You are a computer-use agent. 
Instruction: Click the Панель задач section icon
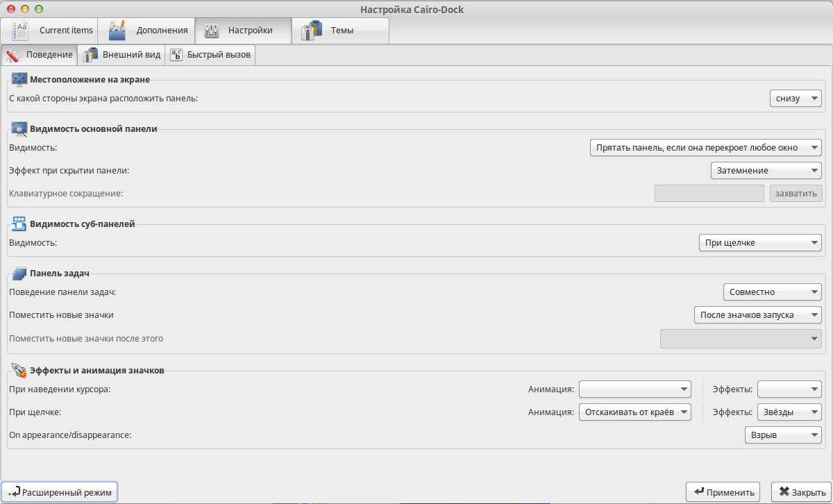(x=19, y=274)
